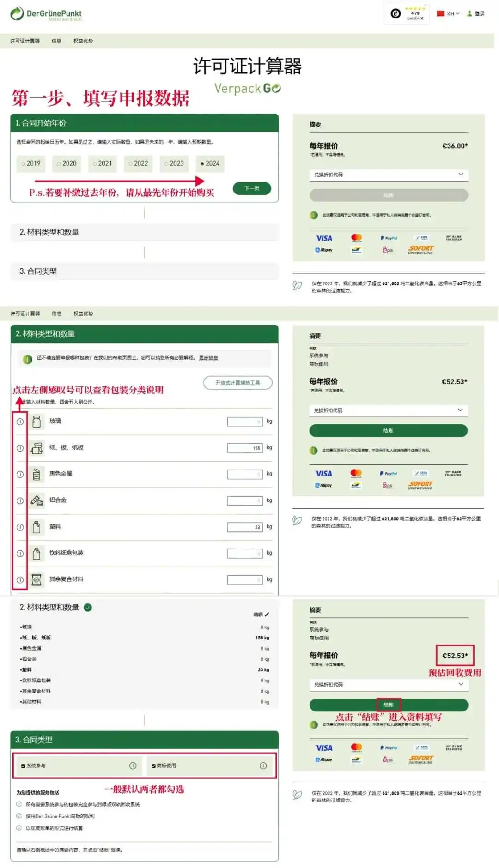Click PayPal logo in the €36.00 summary
The image size is (499, 868).
coord(389,238)
